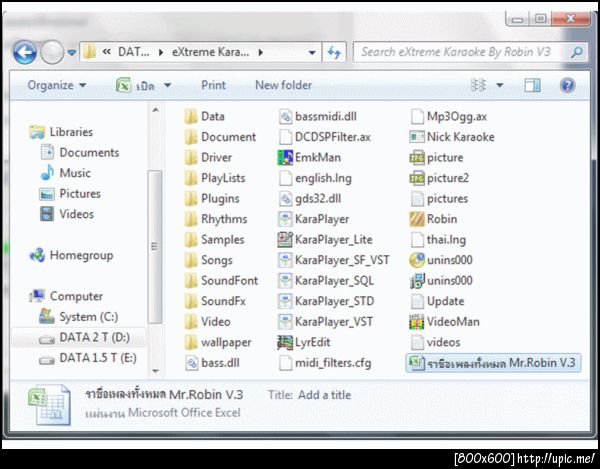600x469 pixels.
Task: Select the wallpaper folder
Action: click(x=218, y=342)
